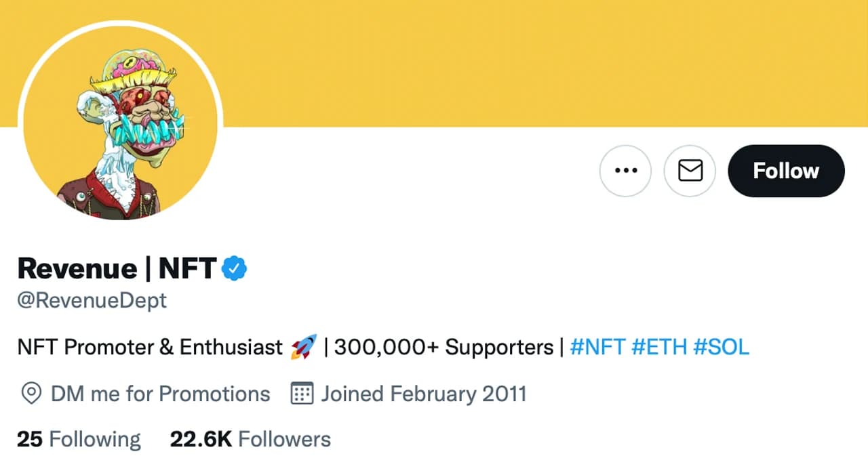Click the DM me for Promotions location text

coord(160,394)
